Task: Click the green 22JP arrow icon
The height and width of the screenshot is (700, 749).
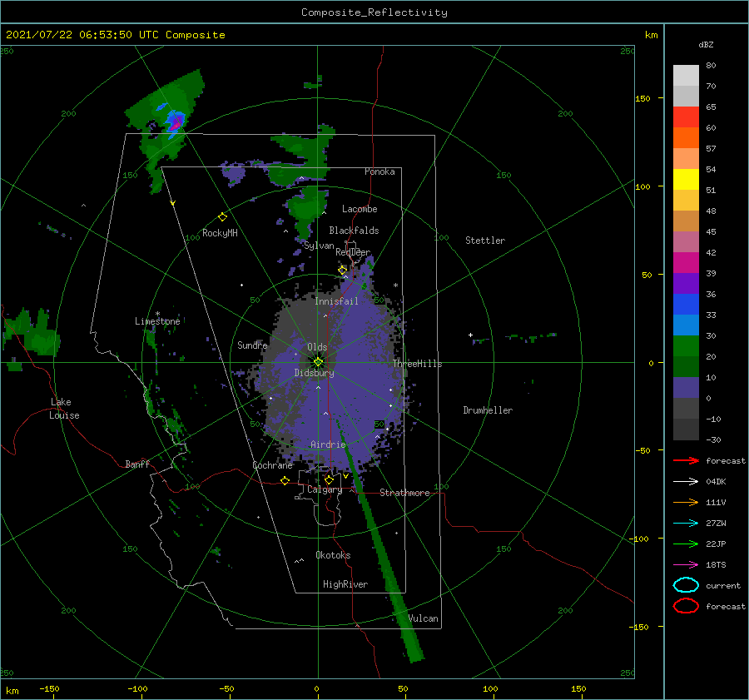Action: pos(686,544)
